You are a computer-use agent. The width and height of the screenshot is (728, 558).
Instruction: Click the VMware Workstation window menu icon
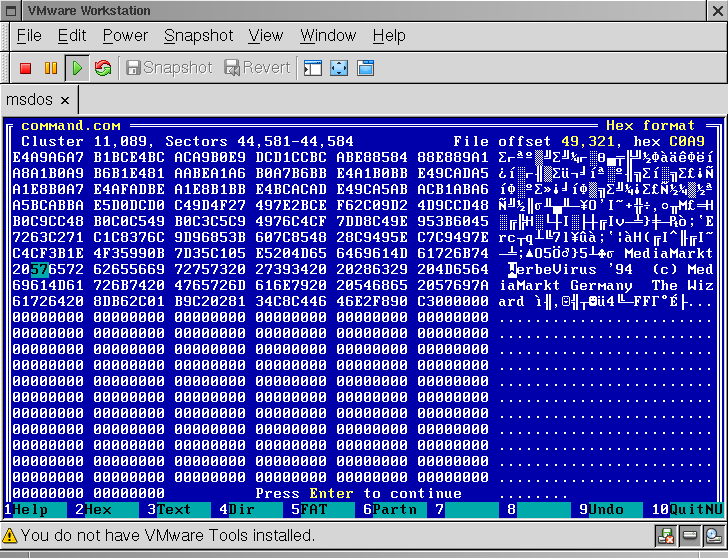click(10, 11)
